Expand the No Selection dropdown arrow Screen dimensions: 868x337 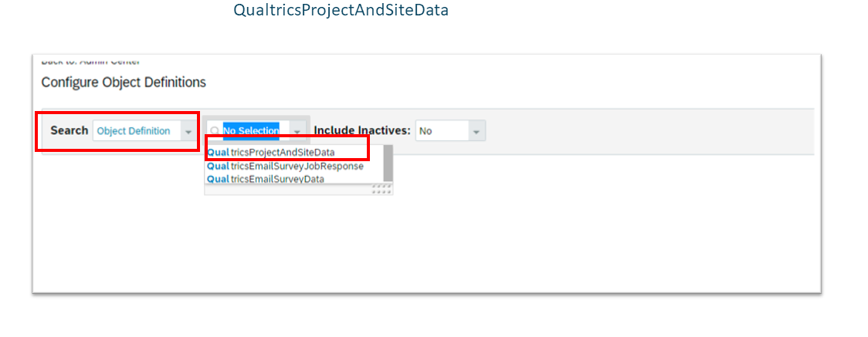(x=297, y=132)
